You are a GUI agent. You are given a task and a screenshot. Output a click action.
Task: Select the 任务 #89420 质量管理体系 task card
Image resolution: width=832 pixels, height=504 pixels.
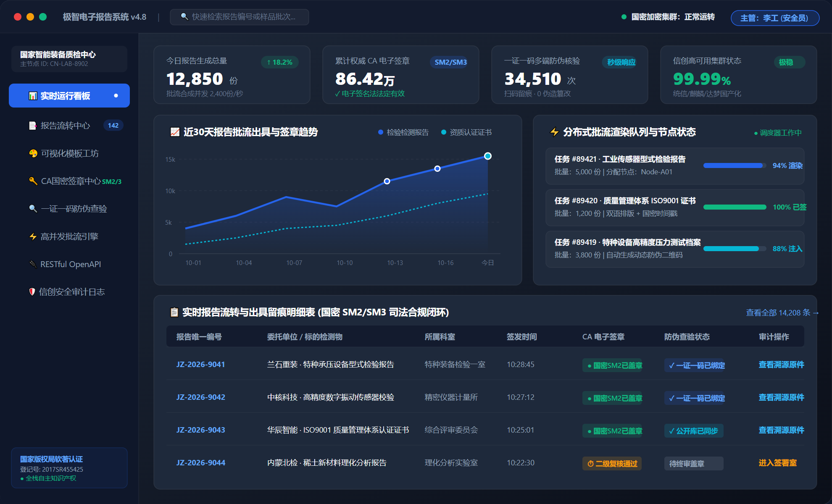click(x=675, y=207)
